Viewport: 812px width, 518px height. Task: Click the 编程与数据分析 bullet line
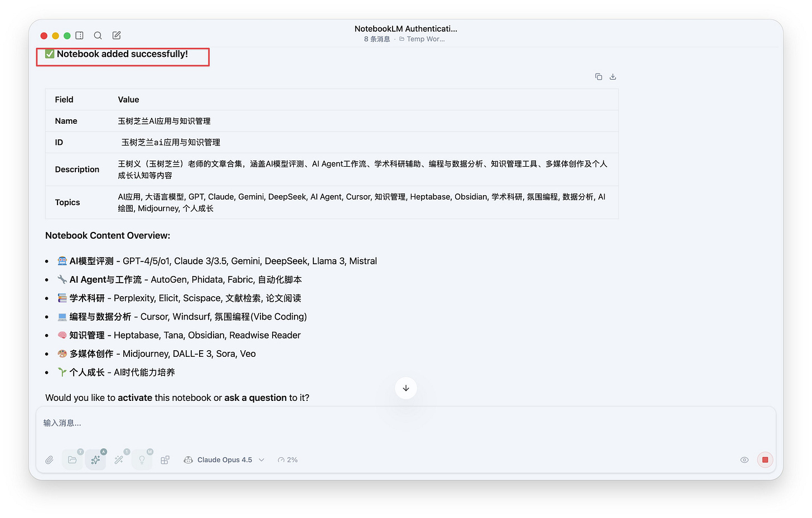[182, 317]
